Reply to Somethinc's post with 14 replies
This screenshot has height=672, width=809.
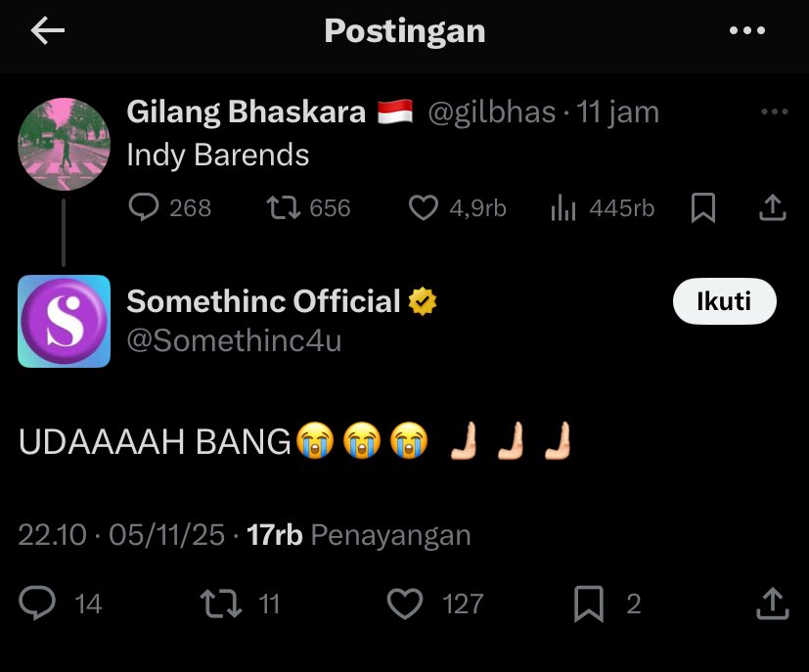(38, 604)
